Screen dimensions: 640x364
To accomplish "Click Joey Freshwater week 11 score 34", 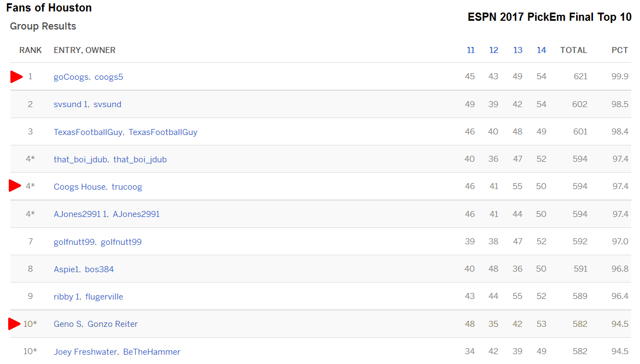I will tap(470, 351).
